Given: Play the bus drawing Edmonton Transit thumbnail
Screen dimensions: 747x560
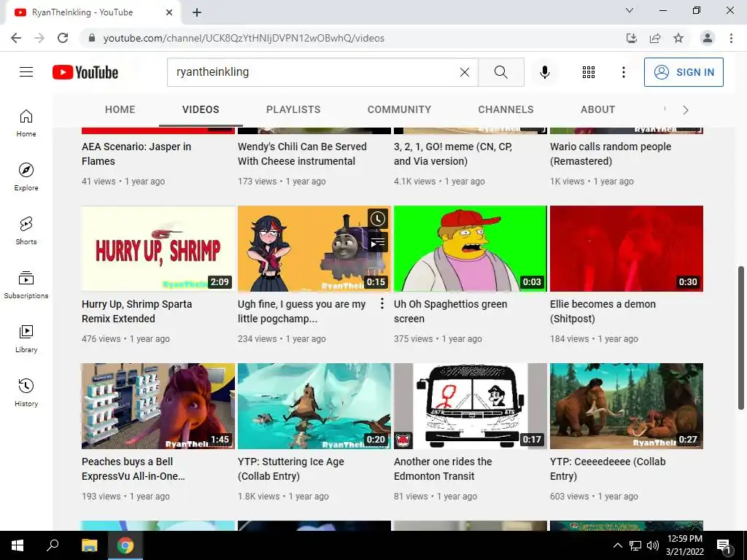Looking at the screenshot, I should coord(471,406).
